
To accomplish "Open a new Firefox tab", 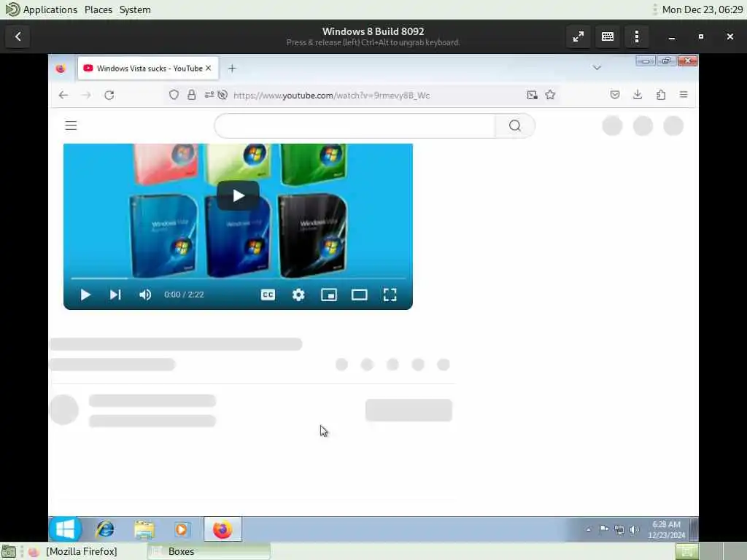I will [x=232, y=69].
